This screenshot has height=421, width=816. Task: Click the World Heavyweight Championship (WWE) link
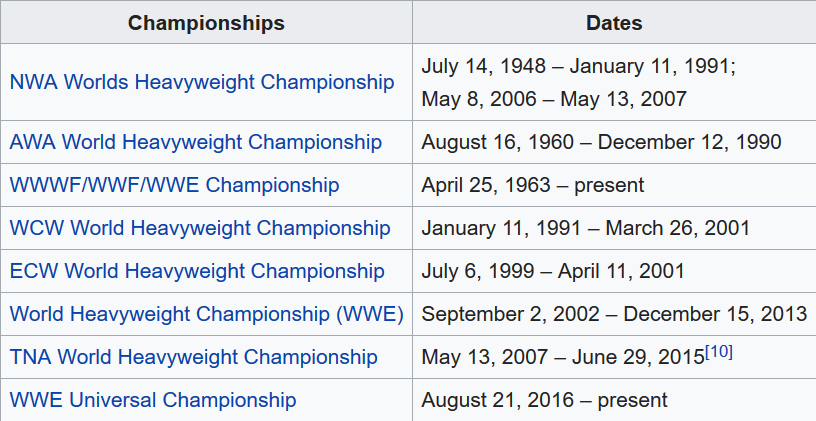coord(206,314)
